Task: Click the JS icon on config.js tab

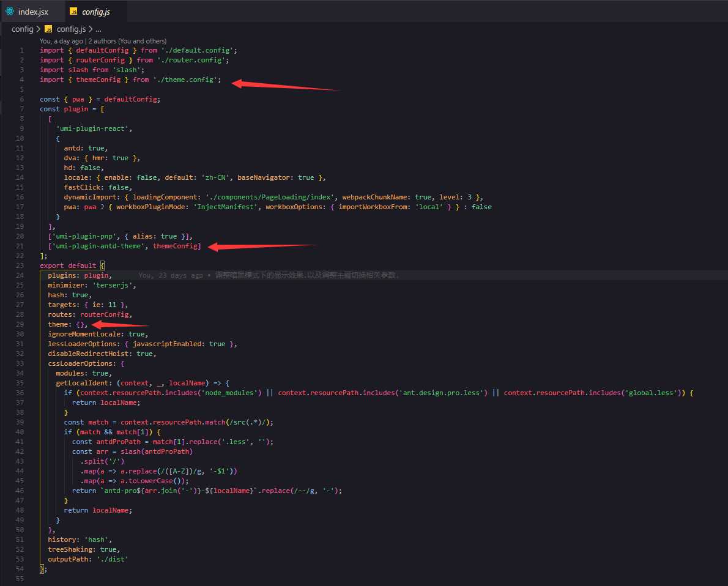Action: [x=73, y=11]
